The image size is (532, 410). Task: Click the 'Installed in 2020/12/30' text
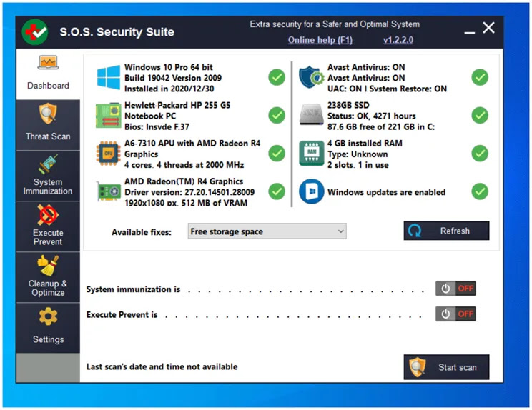click(169, 89)
